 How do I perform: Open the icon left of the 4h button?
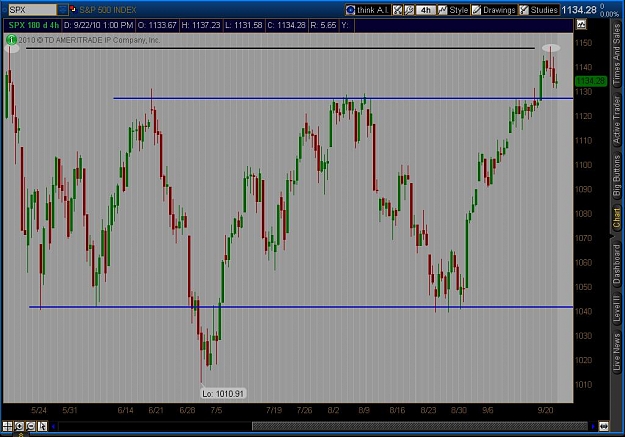409,10
